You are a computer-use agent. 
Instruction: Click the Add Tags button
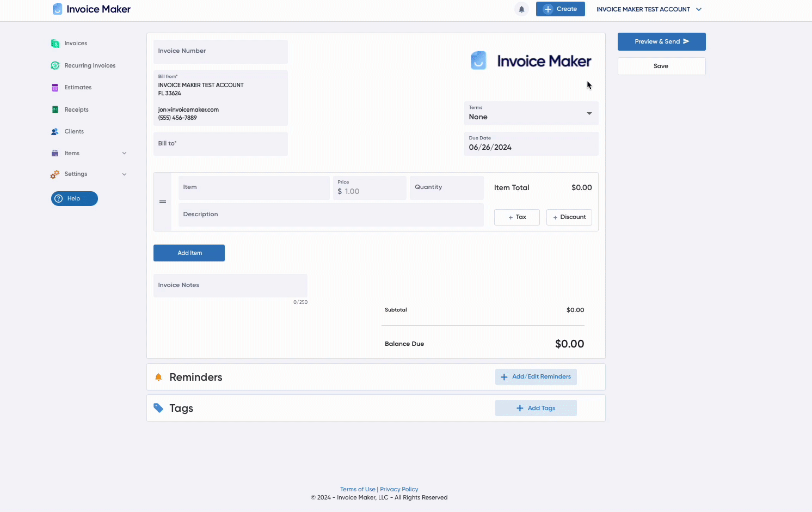[536, 408]
